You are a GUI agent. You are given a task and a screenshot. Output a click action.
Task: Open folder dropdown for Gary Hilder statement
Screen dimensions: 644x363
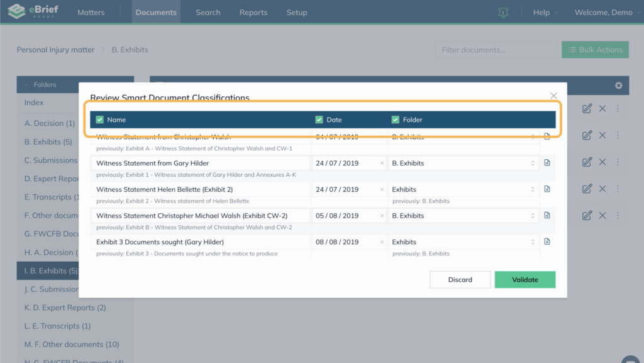(533, 164)
